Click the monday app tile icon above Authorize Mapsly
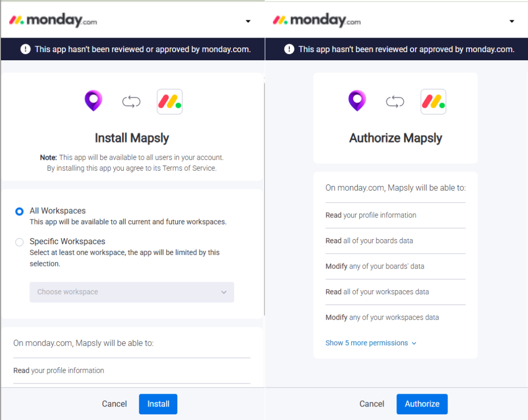 433,102
